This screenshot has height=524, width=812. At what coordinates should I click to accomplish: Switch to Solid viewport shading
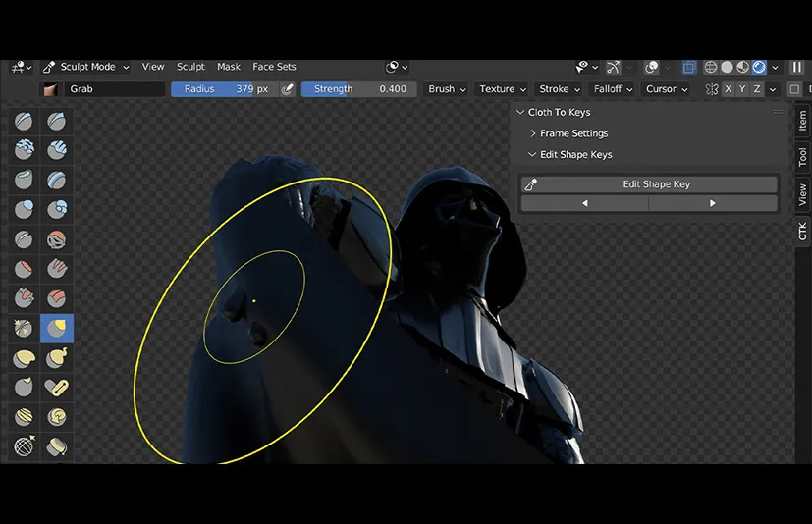point(728,67)
